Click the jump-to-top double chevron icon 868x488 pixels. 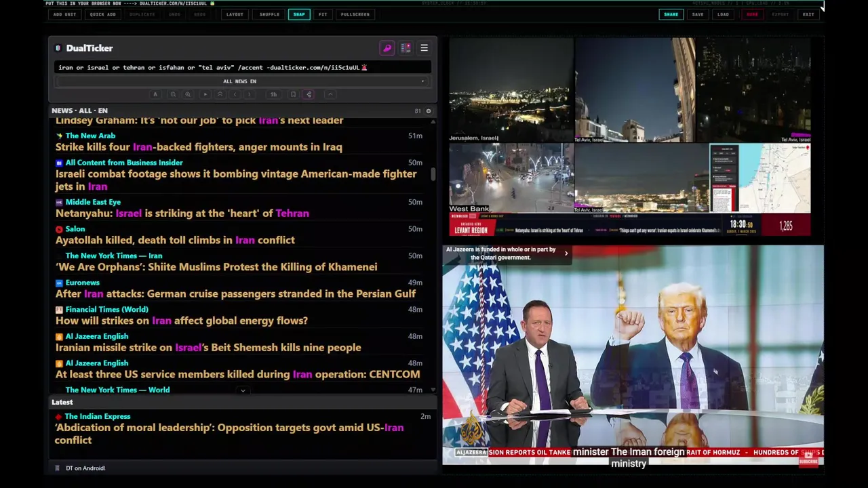tap(220, 94)
